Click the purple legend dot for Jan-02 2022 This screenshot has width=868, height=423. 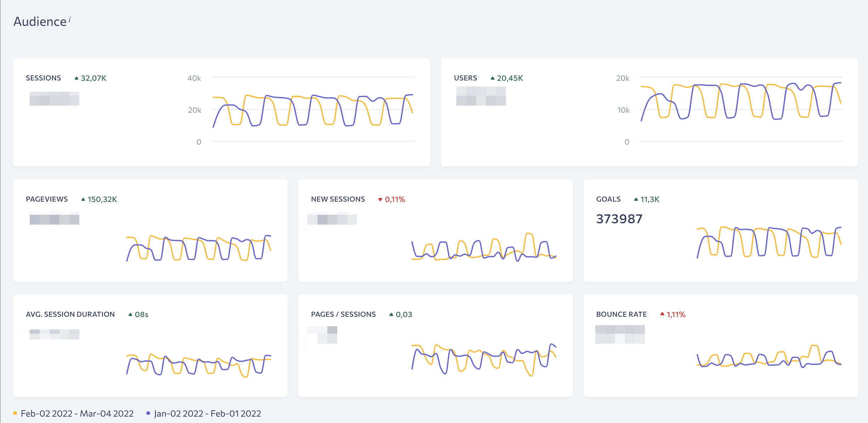[x=148, y=413]
